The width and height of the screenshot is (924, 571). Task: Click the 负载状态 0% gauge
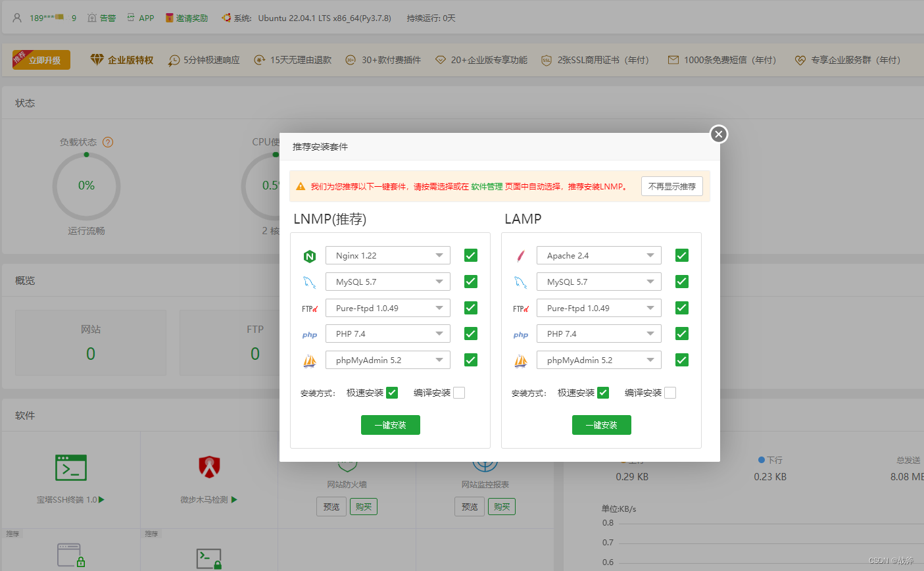(x=86, y=186)
